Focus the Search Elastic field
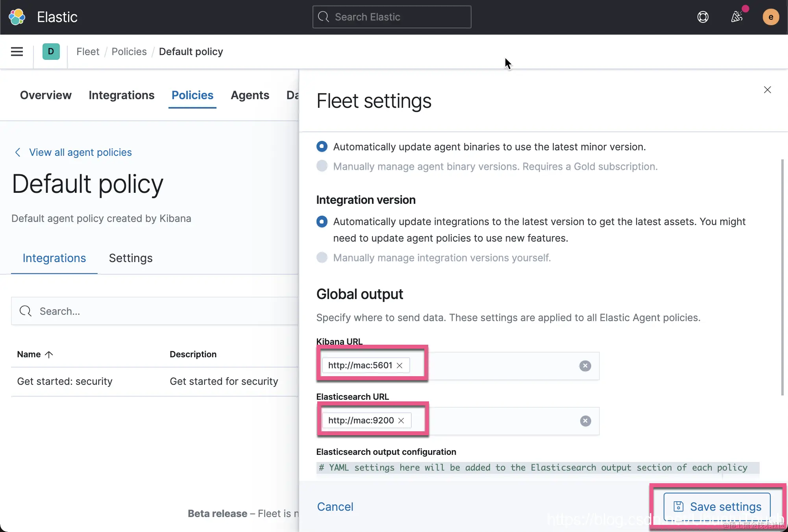Screen dimensions: 788x532 coord(392,17)
